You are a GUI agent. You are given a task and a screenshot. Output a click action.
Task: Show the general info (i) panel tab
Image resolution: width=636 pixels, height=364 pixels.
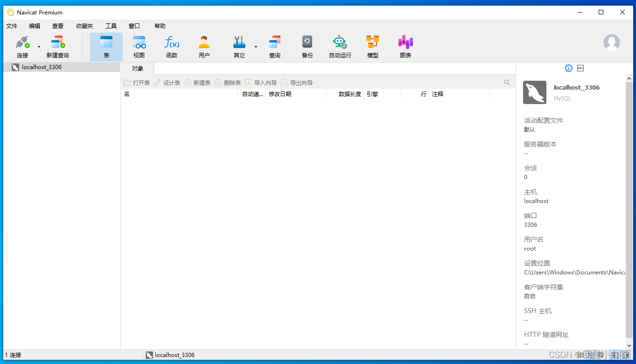coord(568,68)
